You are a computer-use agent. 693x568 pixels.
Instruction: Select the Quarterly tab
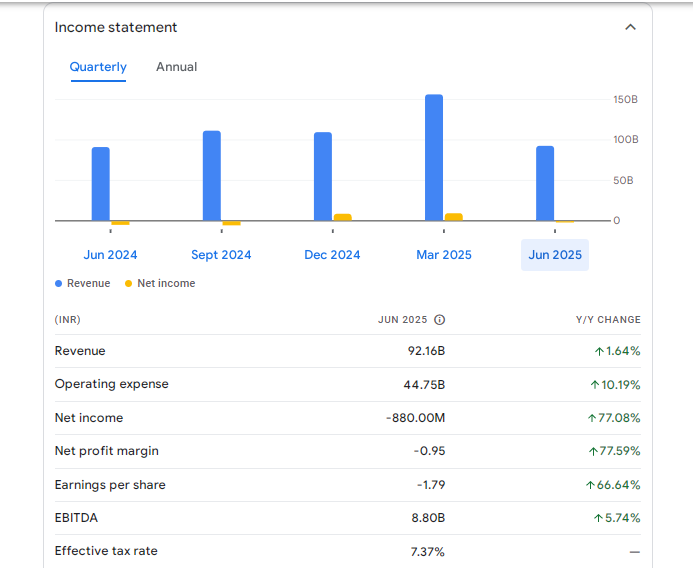(98, 67)
